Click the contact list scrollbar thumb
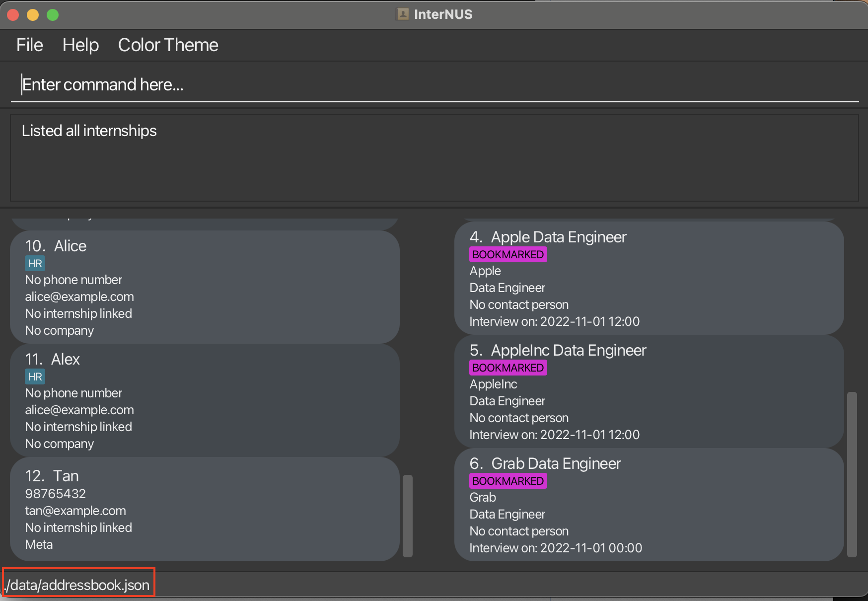The height and width of the screenshot is (601, 868). click(408, 516)
